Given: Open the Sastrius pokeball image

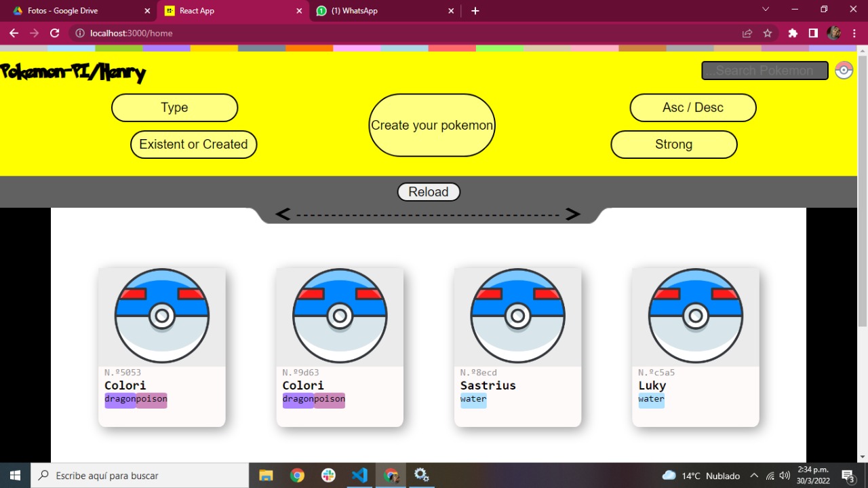Looking at the screenshot, I should point(517,316).
